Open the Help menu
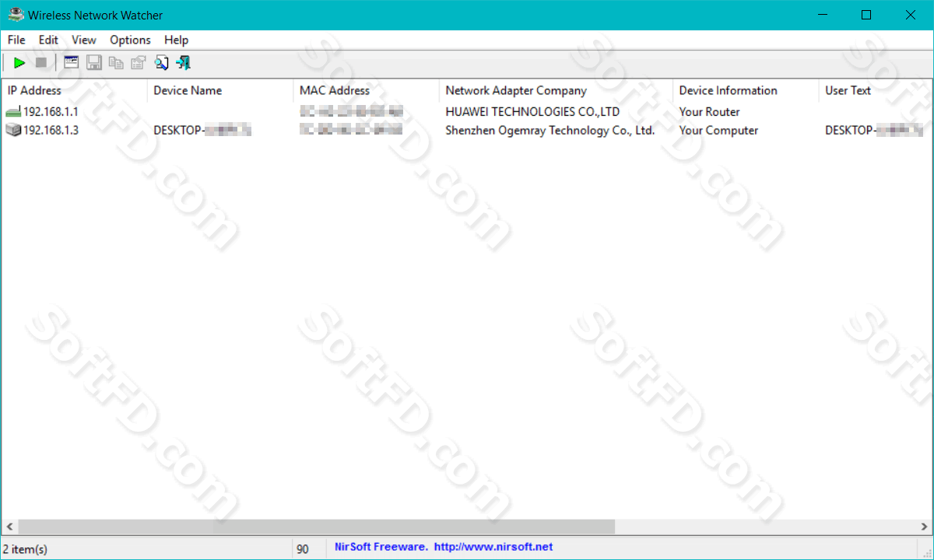This screenshot has width=934, height=560. pyautogui.click(x=176, y=40)
